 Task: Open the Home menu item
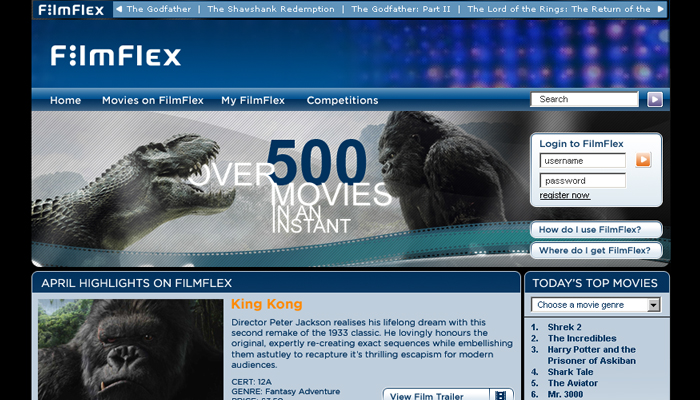pyautogui.click(x=66, y=100)
